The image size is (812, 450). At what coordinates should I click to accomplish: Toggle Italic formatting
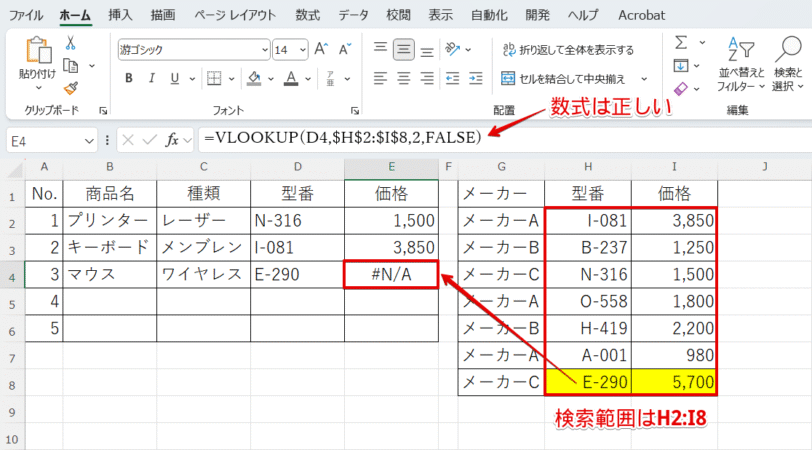pos(151,78)
